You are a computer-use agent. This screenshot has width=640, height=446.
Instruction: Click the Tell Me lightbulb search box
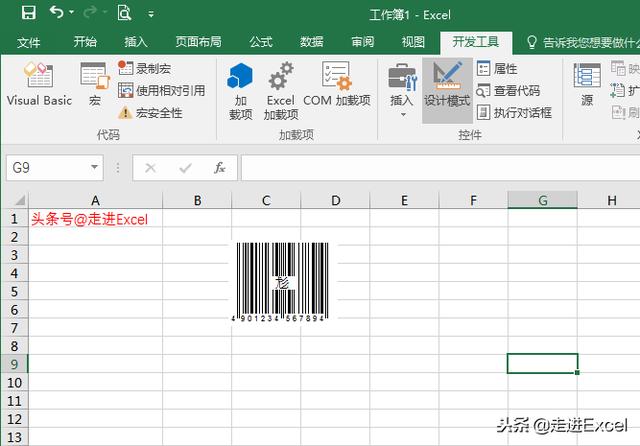pos(582,42)
